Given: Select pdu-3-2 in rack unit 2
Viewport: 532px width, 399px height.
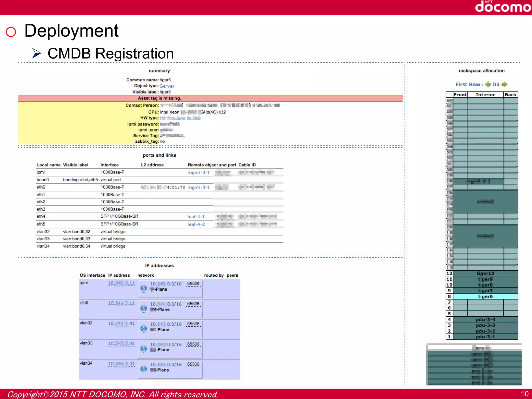Looking at the screenshot, I should click(485, 331).
